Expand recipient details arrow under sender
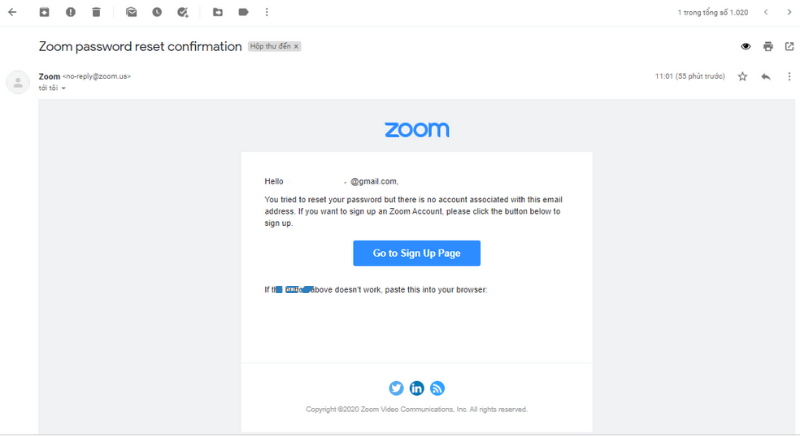Viewport: 800px width, 436px height. (64, 88)
